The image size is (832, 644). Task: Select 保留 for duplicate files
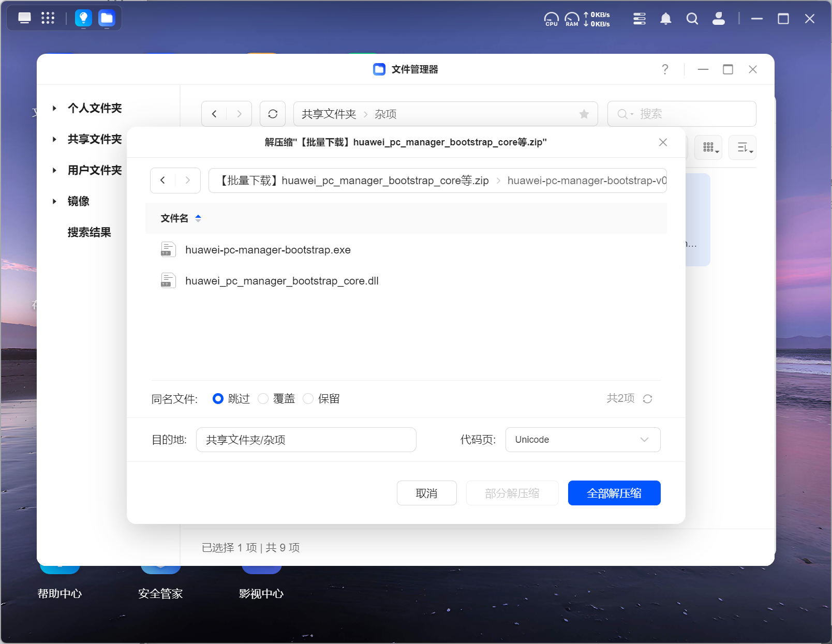pyautogui.click(x=308, y=398)
